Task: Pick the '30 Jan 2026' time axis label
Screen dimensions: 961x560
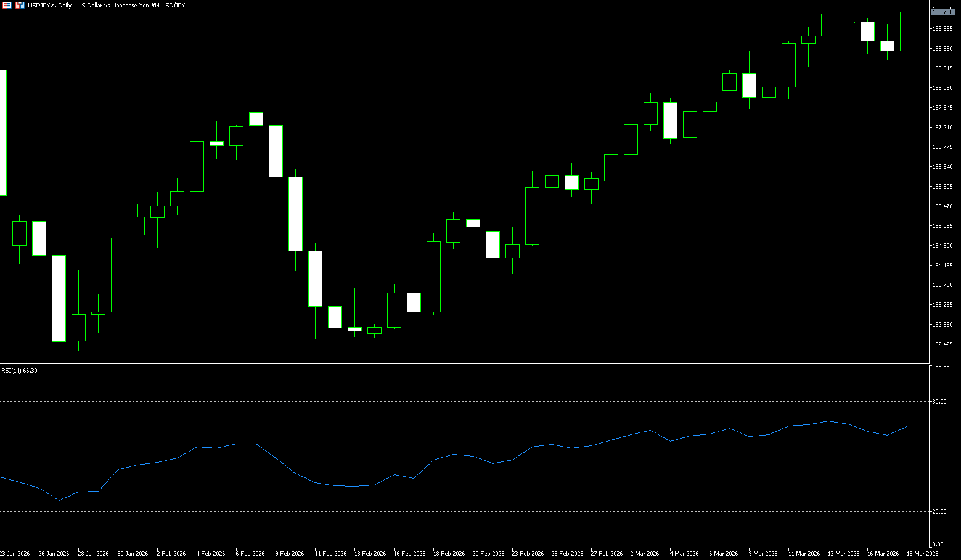Action: click(x=133, y=553)
